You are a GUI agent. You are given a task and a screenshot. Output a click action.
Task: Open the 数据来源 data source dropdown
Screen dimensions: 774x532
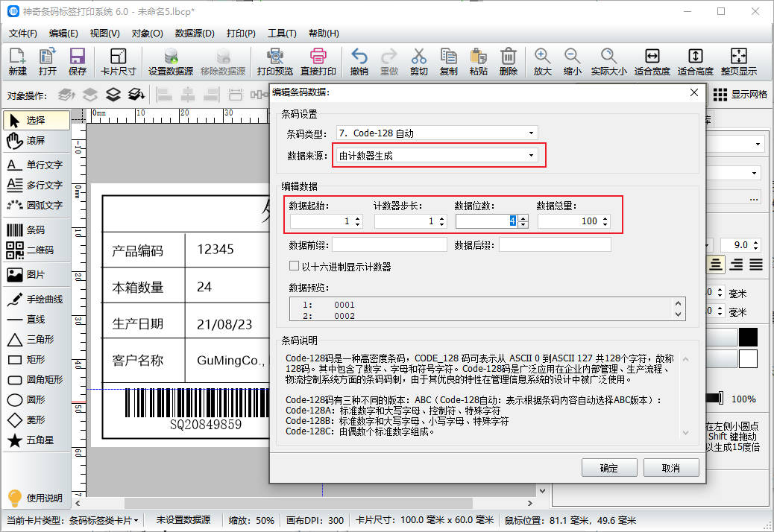coord(531,153)
